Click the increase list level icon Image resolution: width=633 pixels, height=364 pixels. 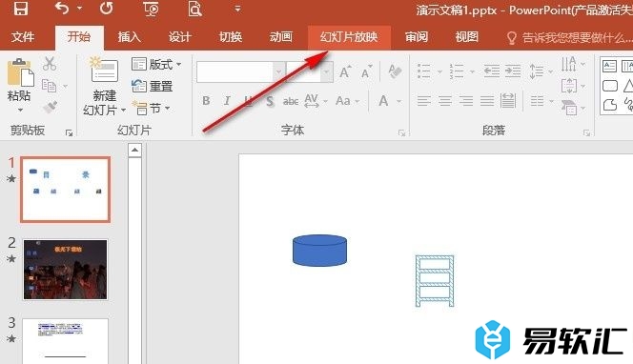[513, 71]
